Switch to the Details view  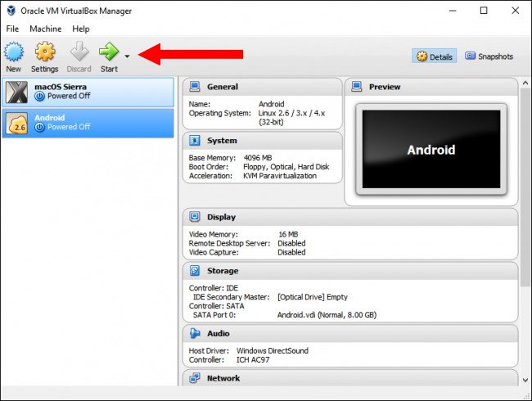point(434,56)
